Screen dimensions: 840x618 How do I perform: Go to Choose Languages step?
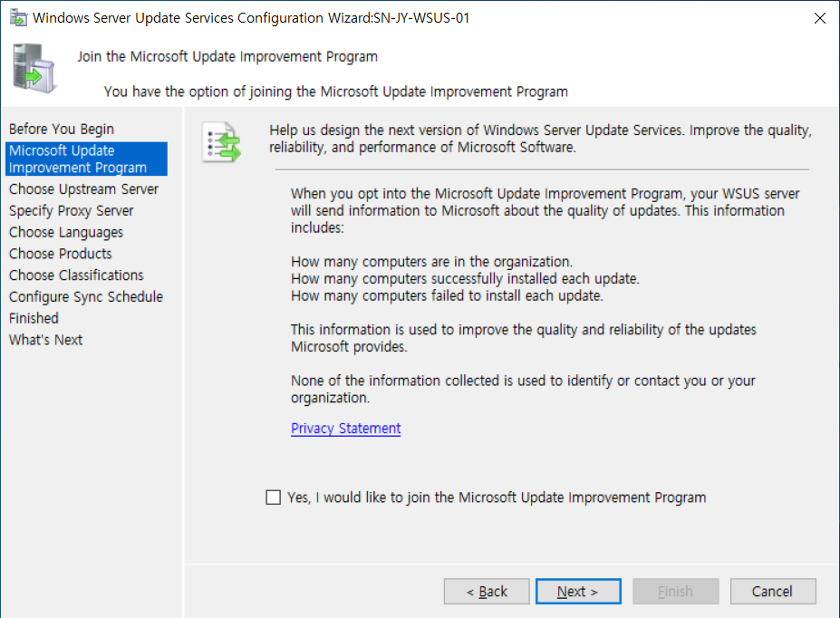point(66,232)
